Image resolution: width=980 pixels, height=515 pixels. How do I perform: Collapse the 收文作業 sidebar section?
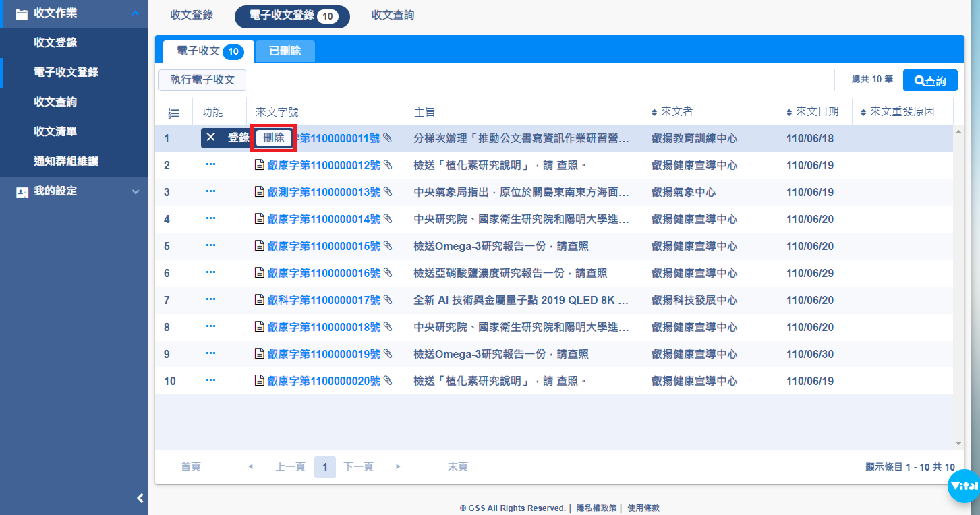point(136,13)
